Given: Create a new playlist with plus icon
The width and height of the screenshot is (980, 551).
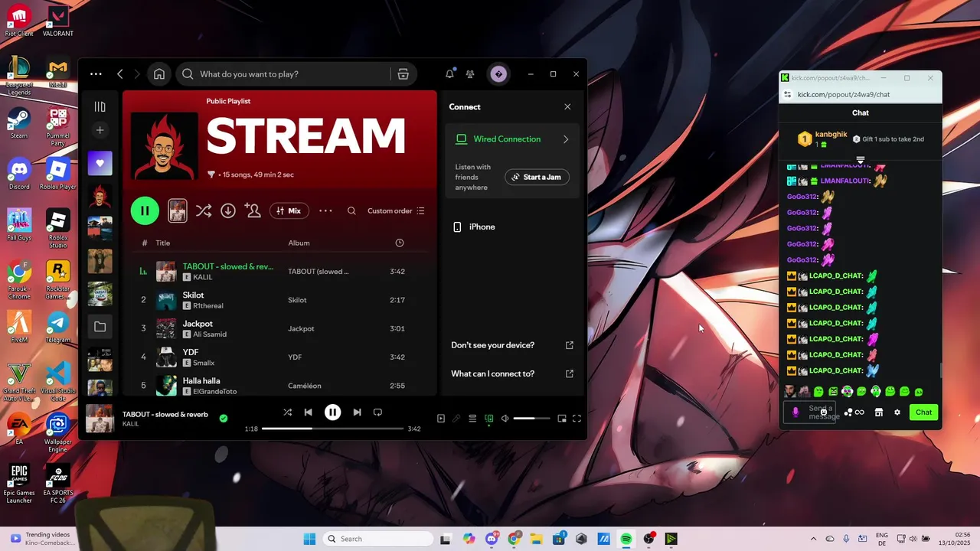Looking at the screenshot, I should pyautogui.click(x=100, y=131).
